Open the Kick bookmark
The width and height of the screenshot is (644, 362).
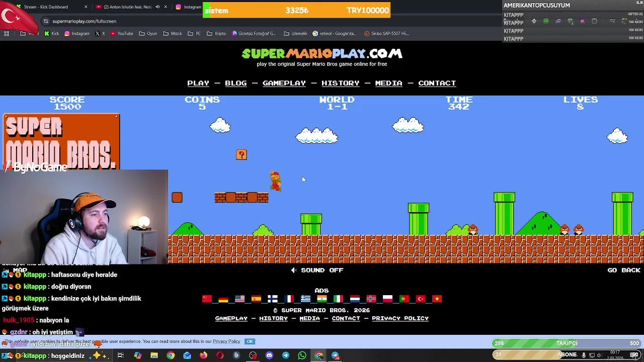pos(52,34)
